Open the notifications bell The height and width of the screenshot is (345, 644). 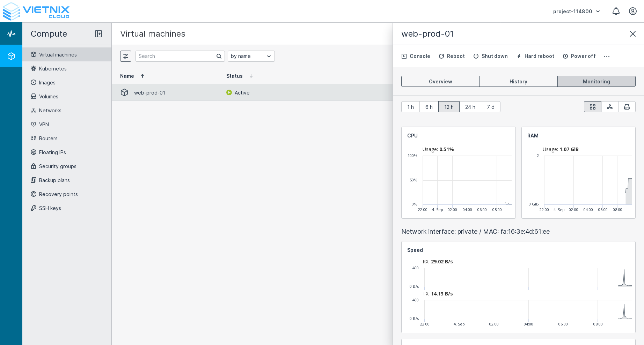[x=616, y=11]
